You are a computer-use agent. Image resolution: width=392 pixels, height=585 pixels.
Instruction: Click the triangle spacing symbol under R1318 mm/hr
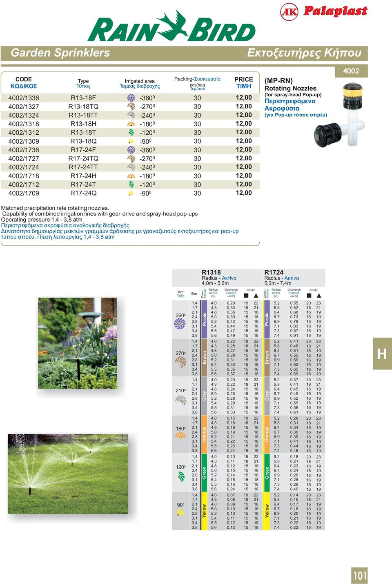(256, 296)
